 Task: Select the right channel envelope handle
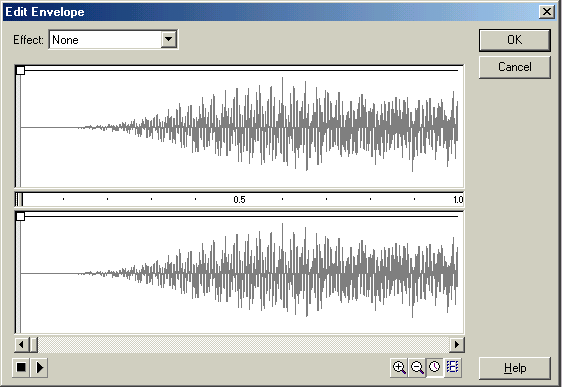[20, 216]
